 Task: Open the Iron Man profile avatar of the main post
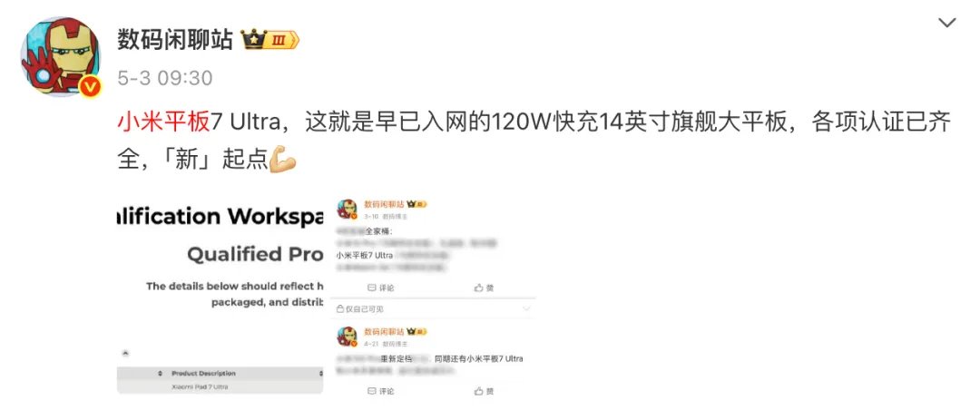pyautogui.click(x=60, y=57)
